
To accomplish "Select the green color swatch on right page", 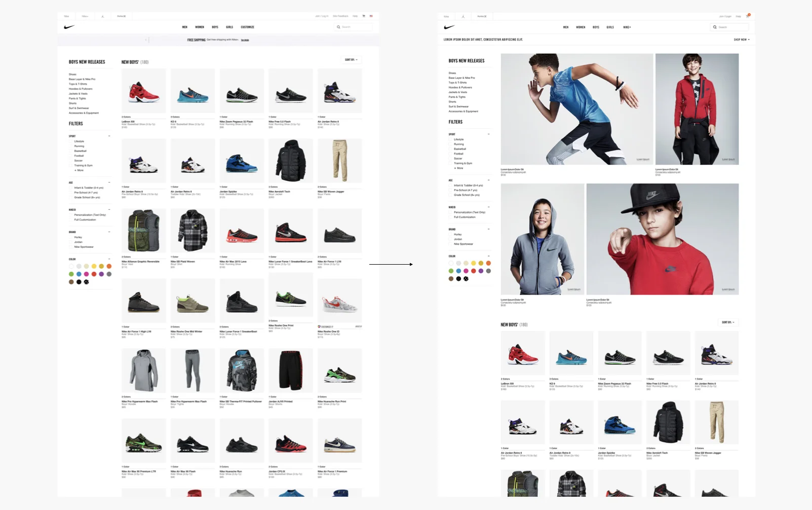I will coord(451,271).
